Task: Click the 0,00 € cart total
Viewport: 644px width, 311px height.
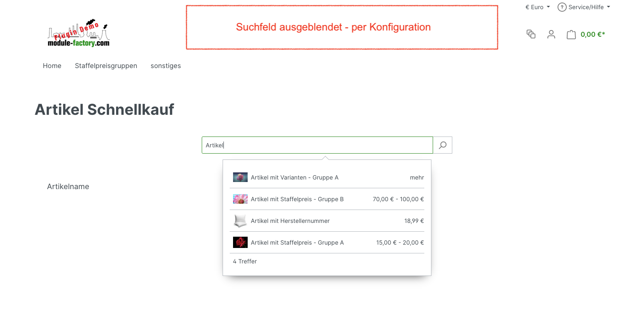Action: (593, 35)
